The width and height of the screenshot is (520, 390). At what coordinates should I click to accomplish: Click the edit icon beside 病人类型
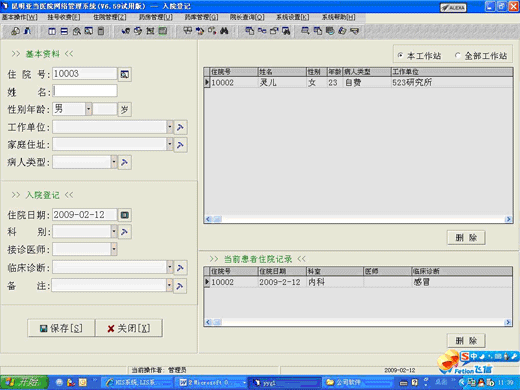coord(125,162)
